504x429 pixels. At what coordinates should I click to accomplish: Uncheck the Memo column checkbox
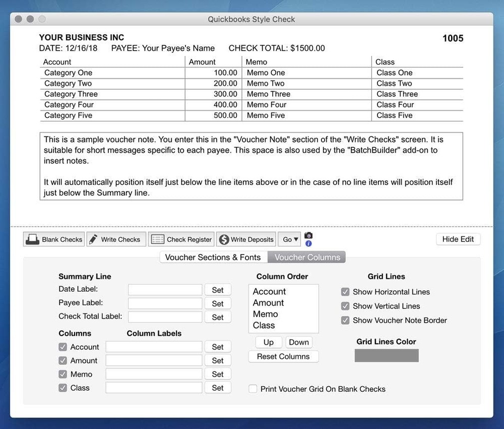(62, 374)
